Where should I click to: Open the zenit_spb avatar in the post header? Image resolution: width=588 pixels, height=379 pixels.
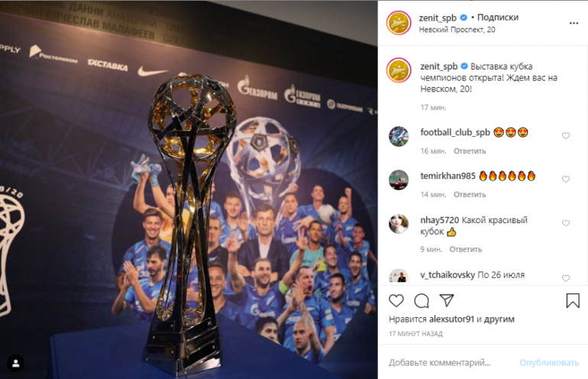click(x=399, y=23)
